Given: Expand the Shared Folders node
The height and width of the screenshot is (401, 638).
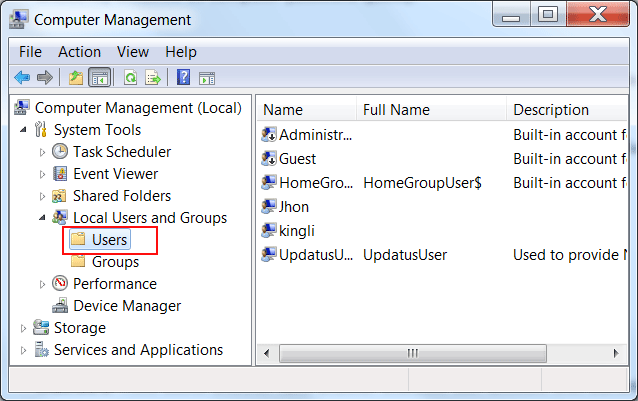Looking at the screenshot, I should pyautogui.click(x=42, y=196).
